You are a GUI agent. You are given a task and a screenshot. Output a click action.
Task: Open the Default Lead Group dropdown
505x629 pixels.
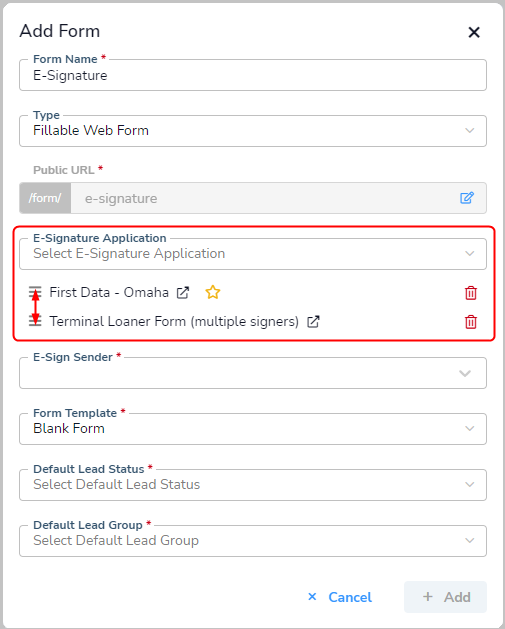(253, 541)
